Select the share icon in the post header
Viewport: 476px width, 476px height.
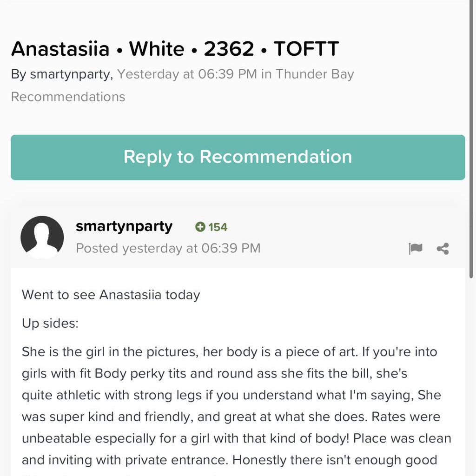tap(442, 248)
